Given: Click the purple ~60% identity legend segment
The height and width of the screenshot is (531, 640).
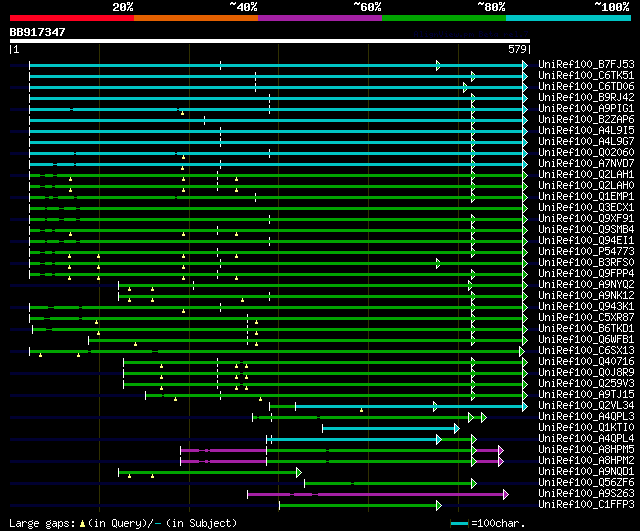Looking at the screenshot, I should tap(320, 18).
